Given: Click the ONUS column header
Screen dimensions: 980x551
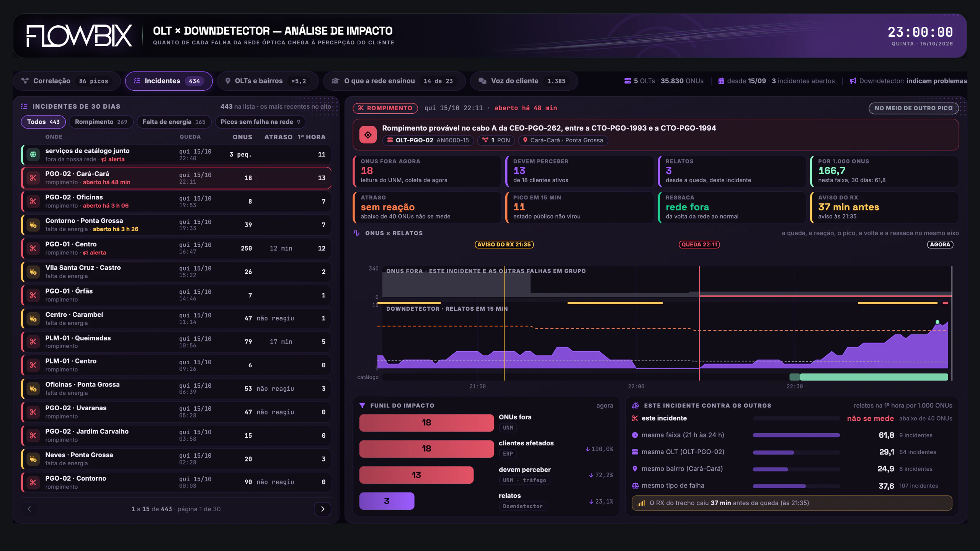Looking at the screenshot, I should [x=242, y=137].
